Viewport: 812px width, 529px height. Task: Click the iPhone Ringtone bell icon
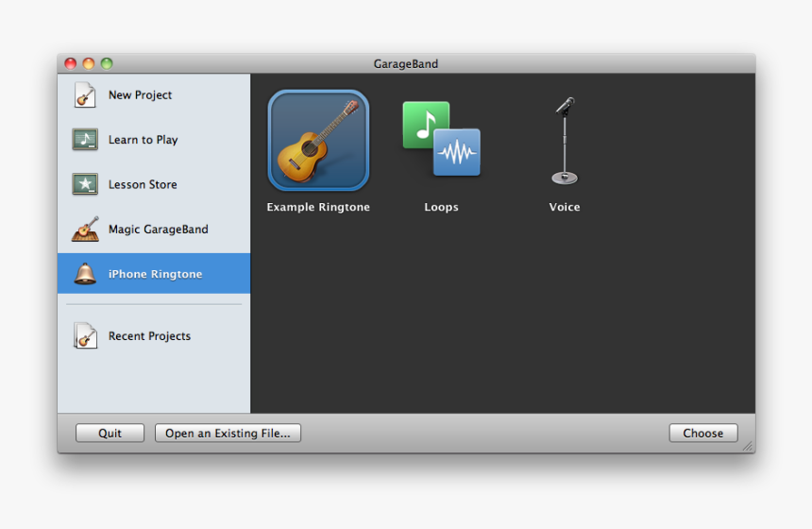85,274
